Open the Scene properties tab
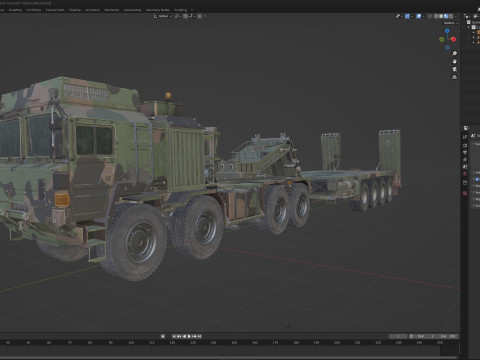Image resolution: width=480 pixels, height=360 pixels. click(x=465, y=167)
